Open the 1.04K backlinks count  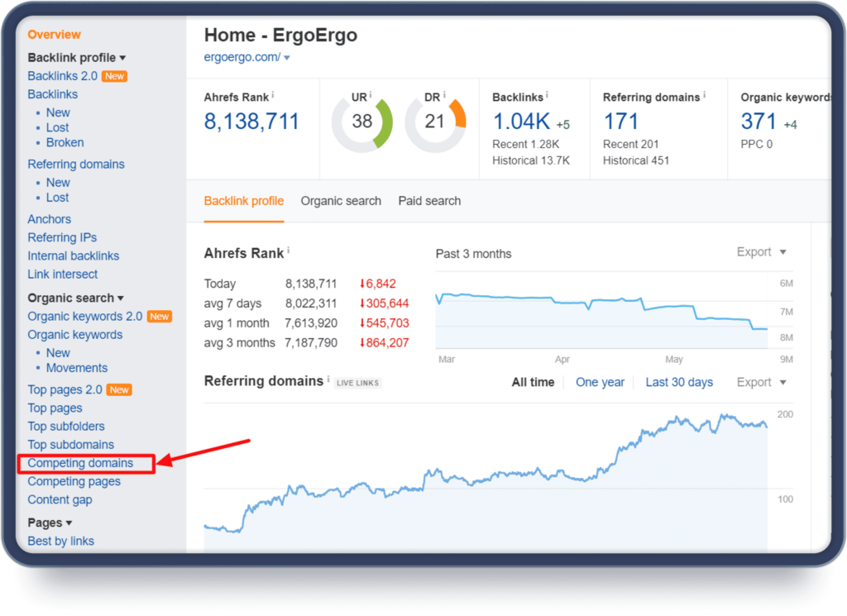(521, 122)
